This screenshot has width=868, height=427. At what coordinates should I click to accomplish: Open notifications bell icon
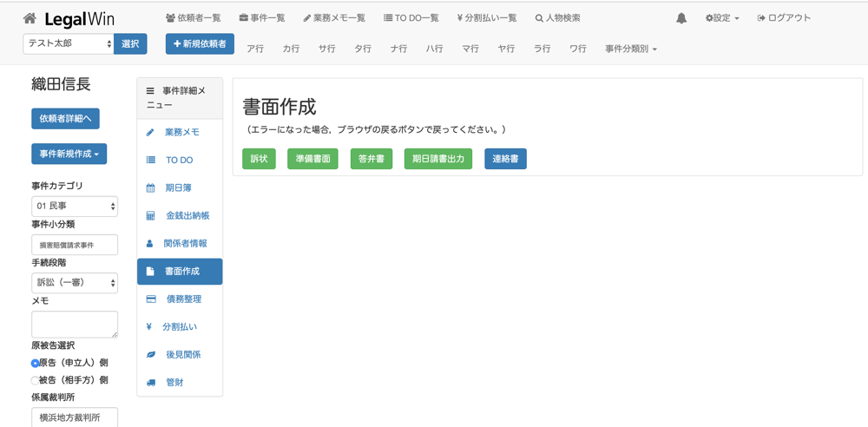681,18
